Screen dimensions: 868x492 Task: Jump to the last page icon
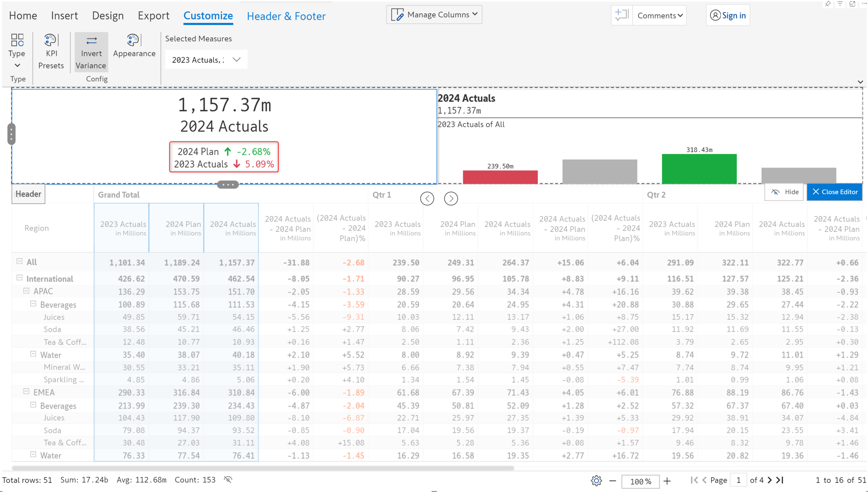click(x=781, y=480)
